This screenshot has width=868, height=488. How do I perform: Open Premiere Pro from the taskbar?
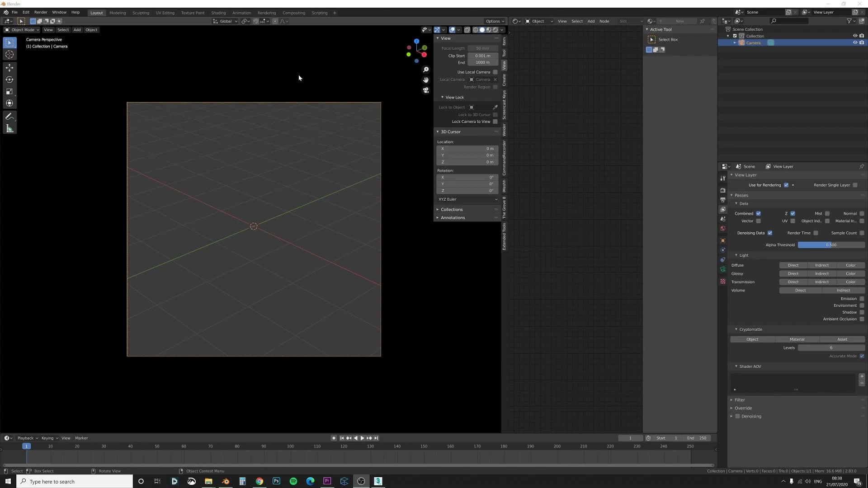click(327, 481)
